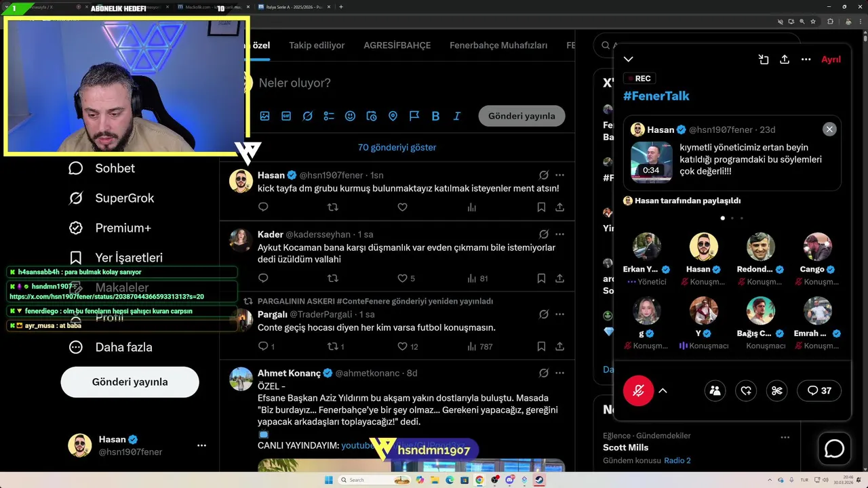The width and height of the screenshot is (868, 488).
Task: Pop out the Space with the dock icon
Action: 764,60
